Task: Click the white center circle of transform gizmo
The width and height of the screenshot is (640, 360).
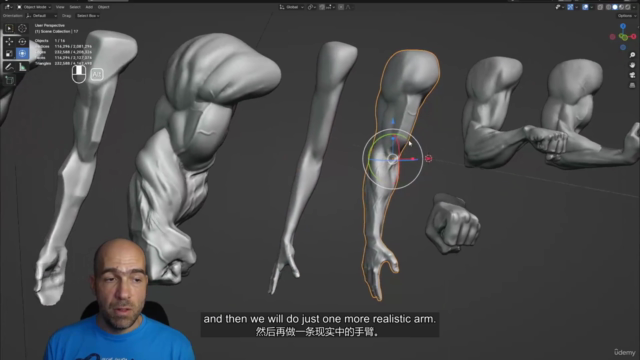Action: (392, 159)
